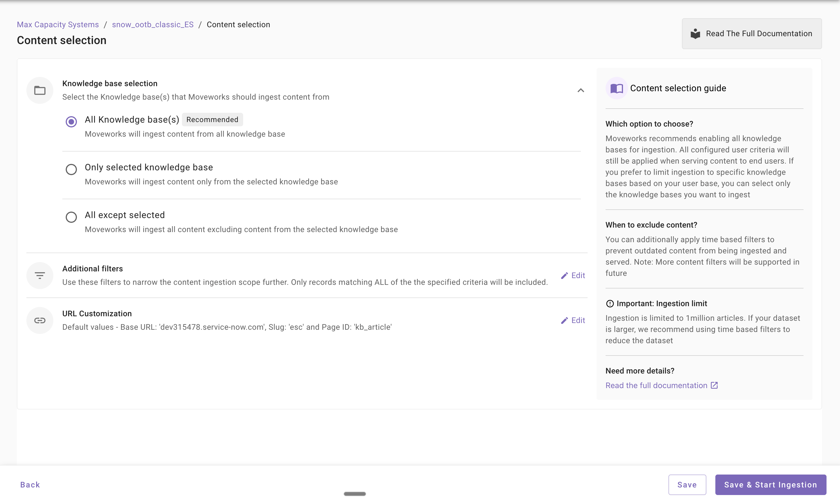Click the folder icon beside Knowledge base selection
The width and height of the screenshot is (840, 504).
(40, 90)
